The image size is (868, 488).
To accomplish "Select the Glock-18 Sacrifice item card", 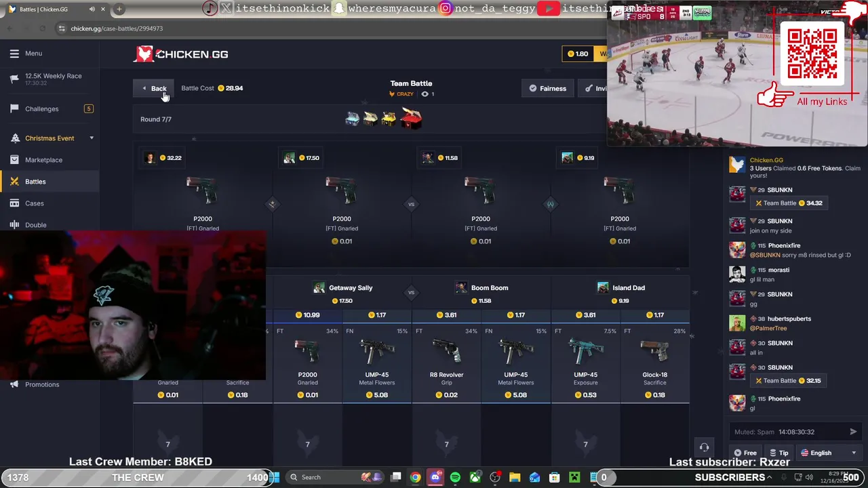I will click(654, 363).
